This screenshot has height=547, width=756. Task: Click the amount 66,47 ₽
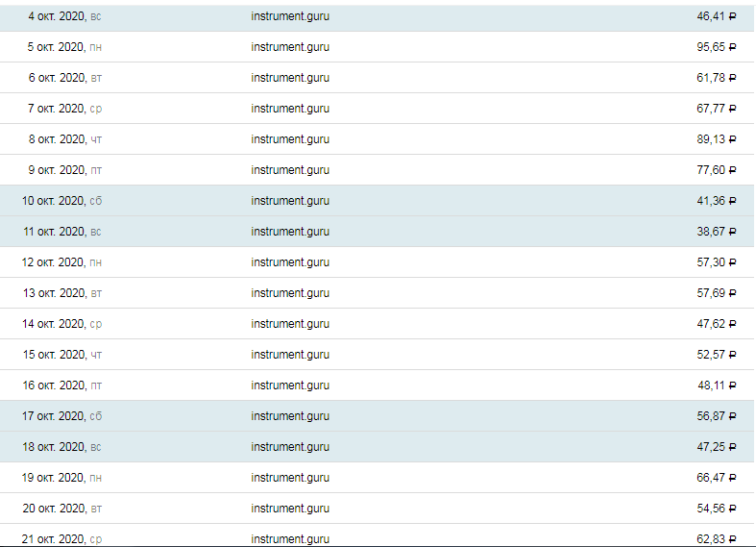pos(717,478)
